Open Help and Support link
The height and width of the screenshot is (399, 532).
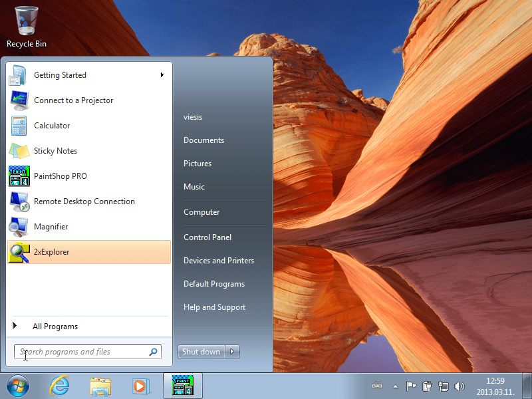pos(214,307)
